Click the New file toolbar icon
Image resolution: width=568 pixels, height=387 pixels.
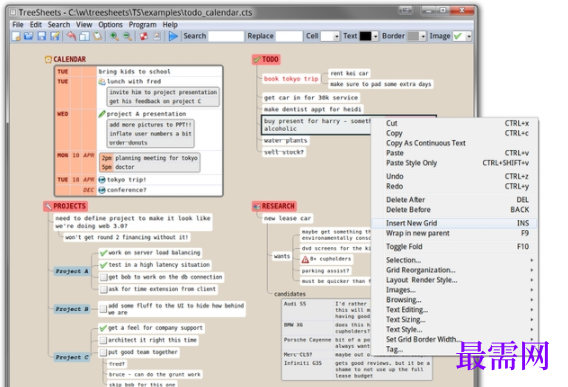16,36
